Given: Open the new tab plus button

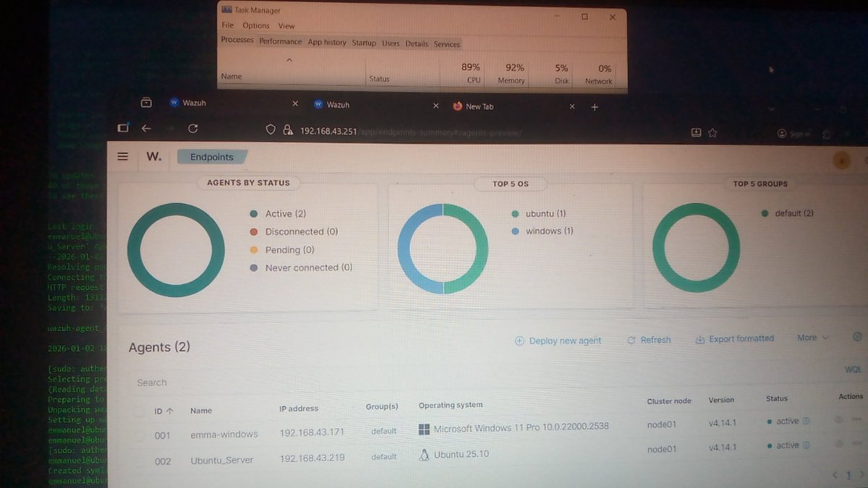Looking at the screenshot, I should 595,106.
